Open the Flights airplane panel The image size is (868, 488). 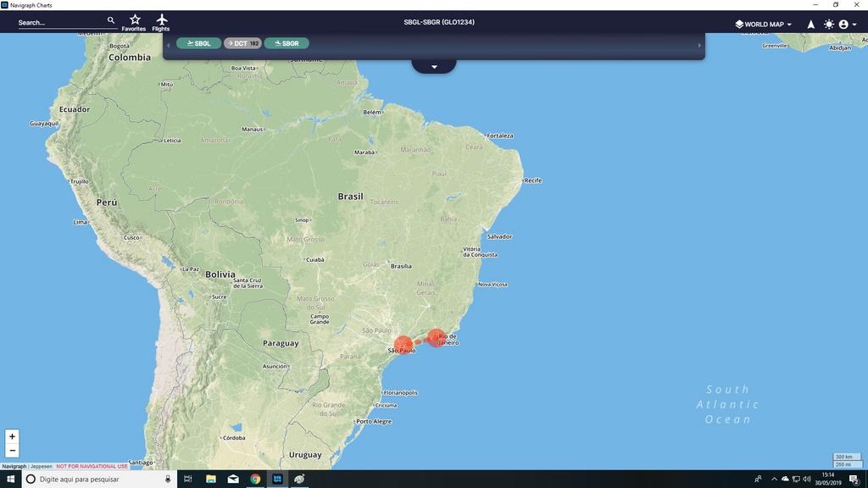coord(161,23)
